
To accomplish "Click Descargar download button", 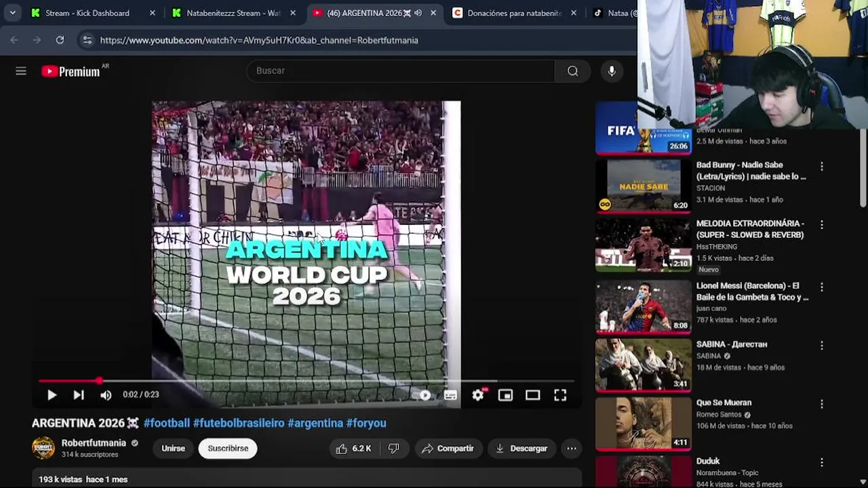I will pos(521,449).
